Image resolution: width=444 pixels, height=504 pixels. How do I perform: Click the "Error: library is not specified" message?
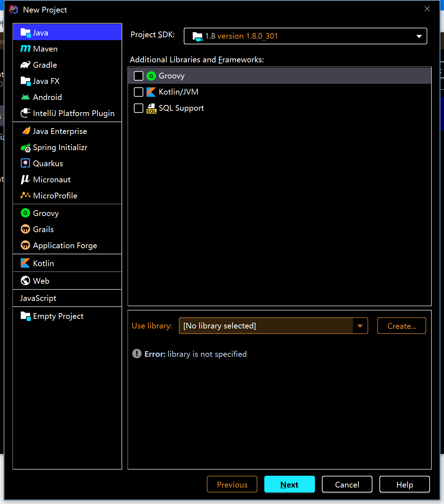click(x=196, y=354)
